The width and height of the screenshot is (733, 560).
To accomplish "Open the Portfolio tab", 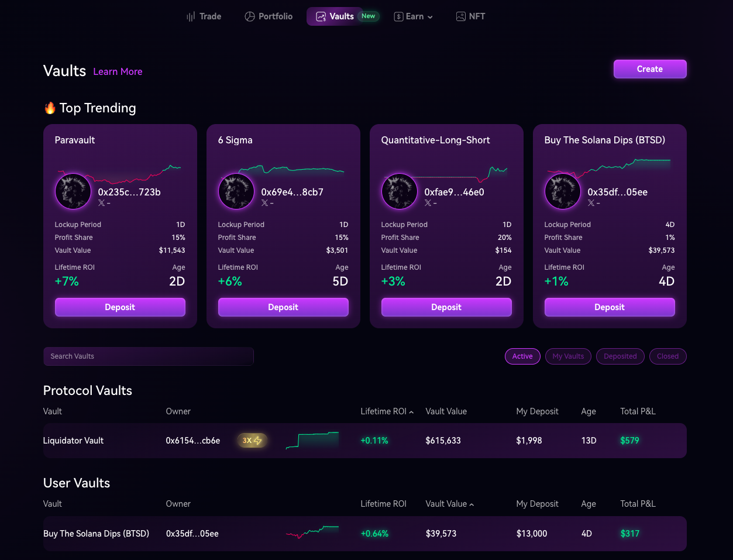I will 269,16.
